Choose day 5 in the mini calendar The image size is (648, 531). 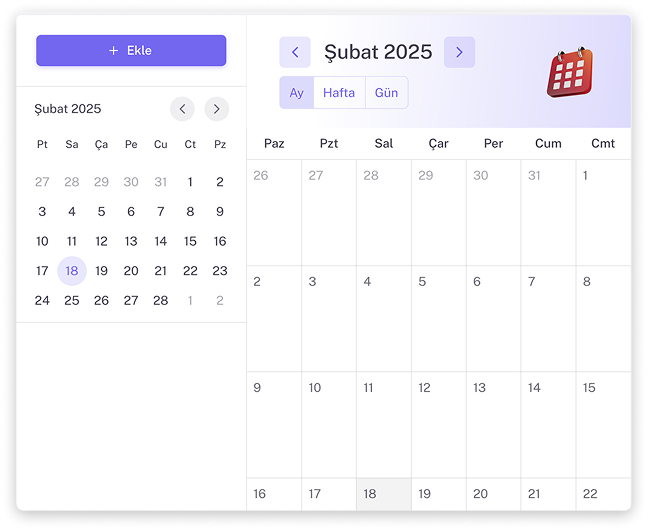click(x=101, y=212)
